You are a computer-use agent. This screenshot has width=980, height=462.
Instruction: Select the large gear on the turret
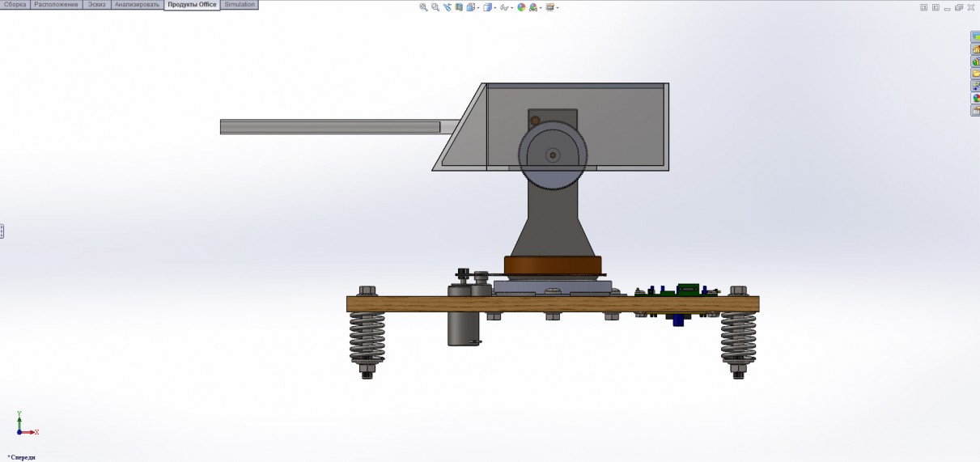tap(552, 155)
